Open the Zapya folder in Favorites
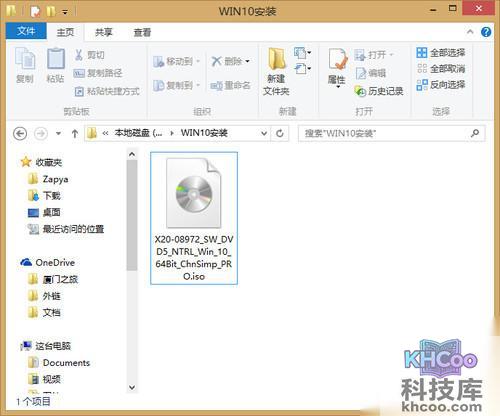This screenshot has width=500, height=416. 48,179
